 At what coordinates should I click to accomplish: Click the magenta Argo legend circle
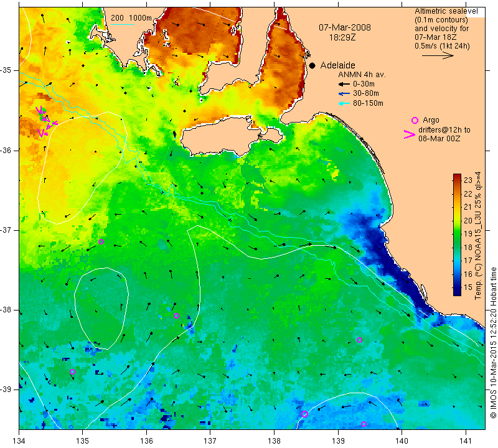415,120
